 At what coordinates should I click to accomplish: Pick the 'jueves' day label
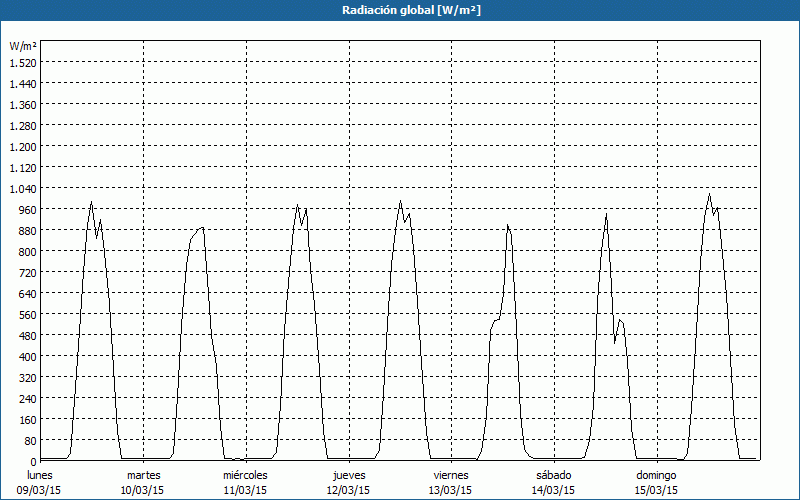pyautogui.click(x=348, y=475)
